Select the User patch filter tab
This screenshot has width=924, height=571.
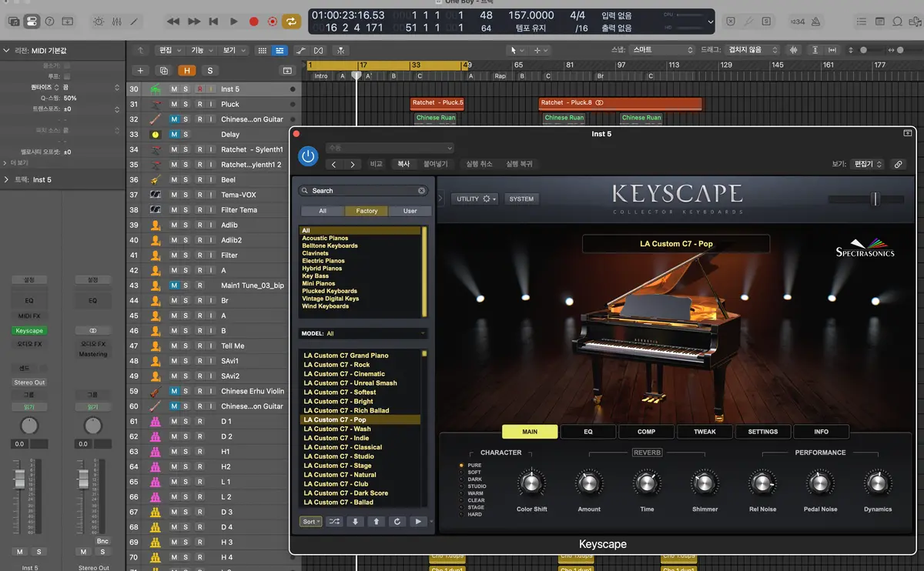coord(410,211)
